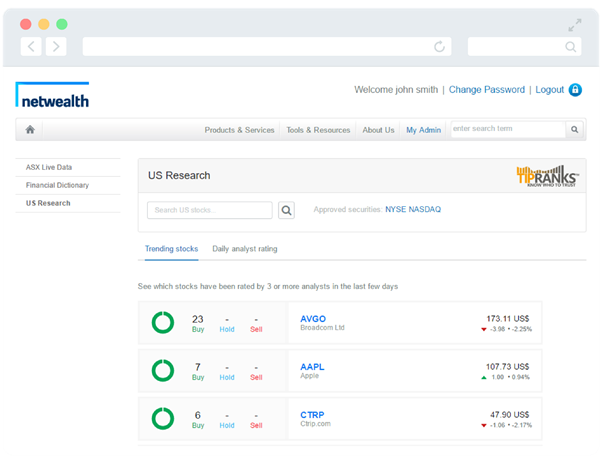602x463 pixels.
Task: Open the AVGO ticker link
Action: coord(313,319)
